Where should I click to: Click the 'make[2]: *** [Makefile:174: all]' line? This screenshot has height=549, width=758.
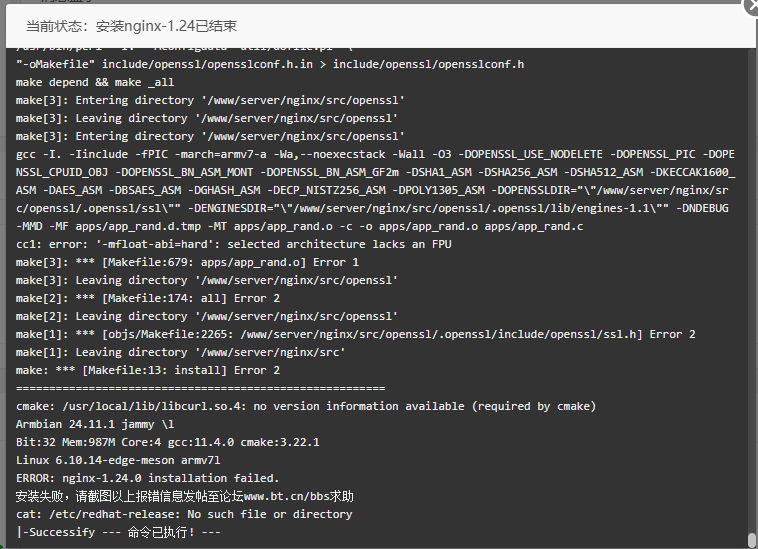tap(147, 298)
